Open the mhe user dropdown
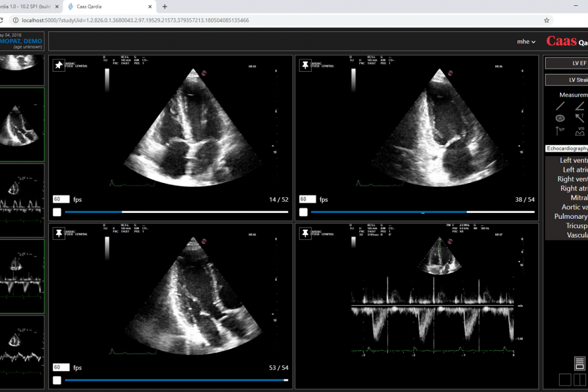The image size is (588, 392). coord(526,42)
